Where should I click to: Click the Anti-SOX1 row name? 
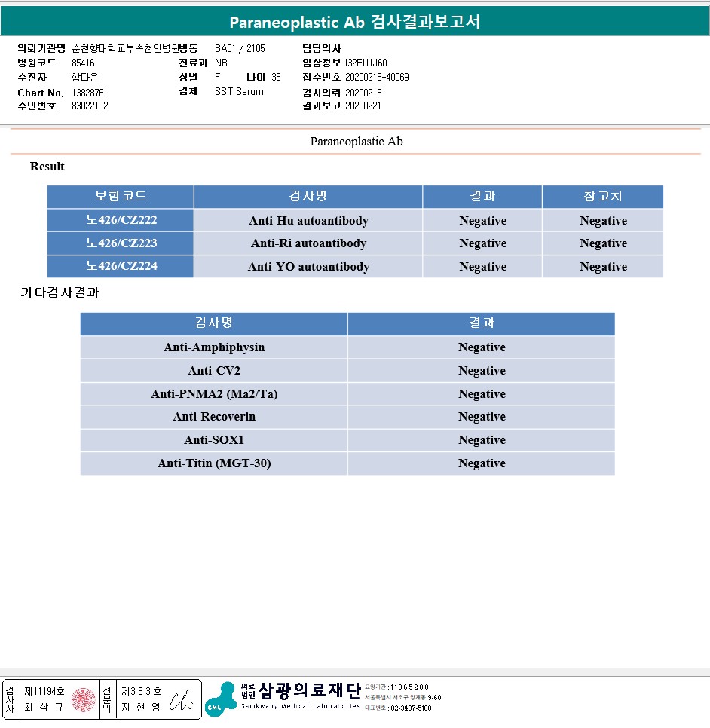pos(214,439)
